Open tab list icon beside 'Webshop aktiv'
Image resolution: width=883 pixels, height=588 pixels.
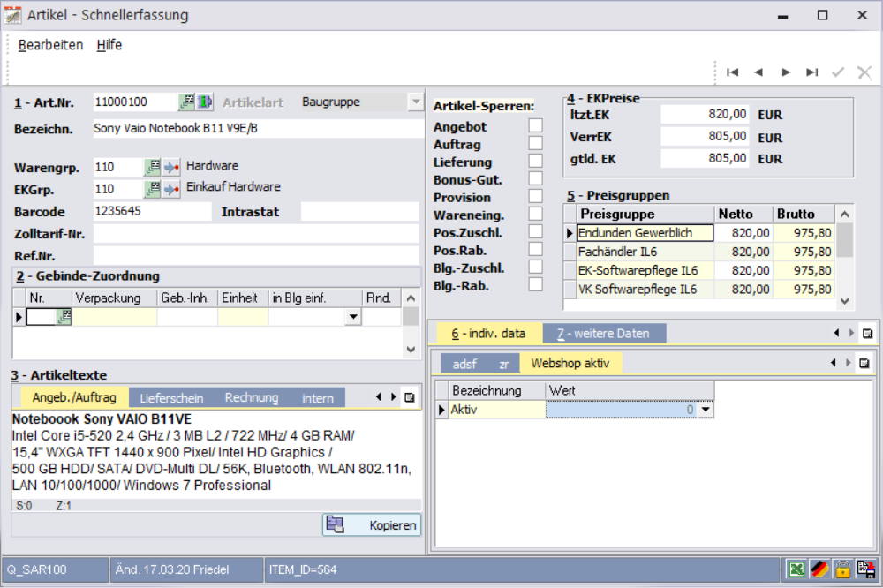point(864,363)
